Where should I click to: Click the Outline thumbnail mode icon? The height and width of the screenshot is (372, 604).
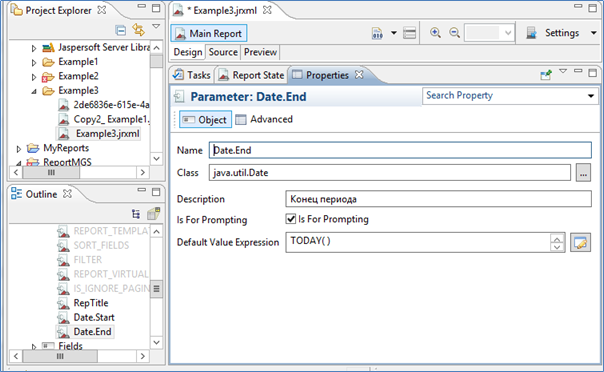tap(154, 213)
